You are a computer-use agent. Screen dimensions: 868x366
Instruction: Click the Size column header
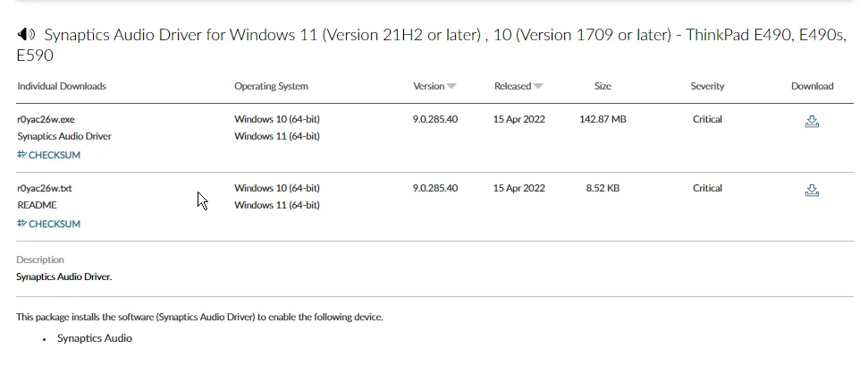[x=603, y=87]
